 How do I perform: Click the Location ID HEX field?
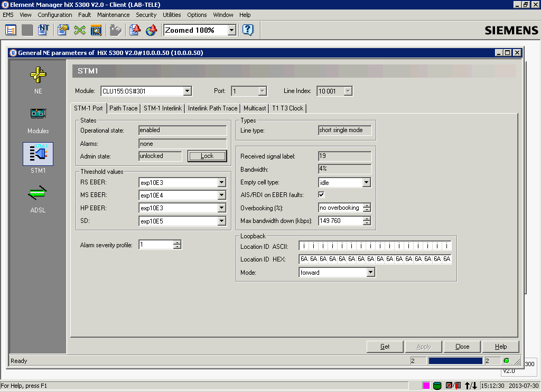pos(375,259)
